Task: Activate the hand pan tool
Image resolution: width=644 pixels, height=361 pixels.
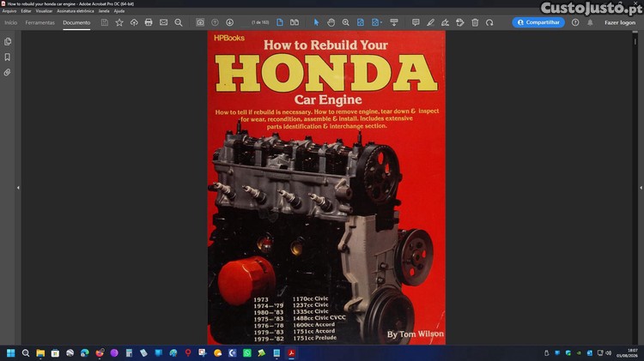Action: 331,22
